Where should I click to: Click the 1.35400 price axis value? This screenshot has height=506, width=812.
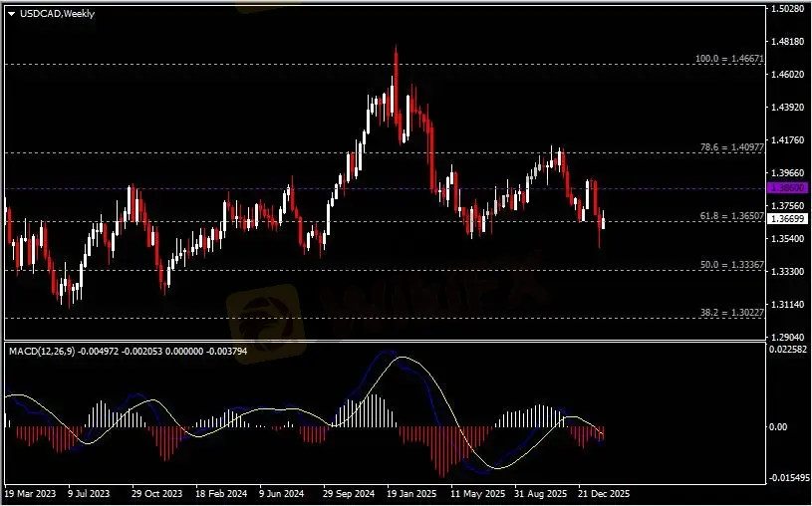point(788,239)
